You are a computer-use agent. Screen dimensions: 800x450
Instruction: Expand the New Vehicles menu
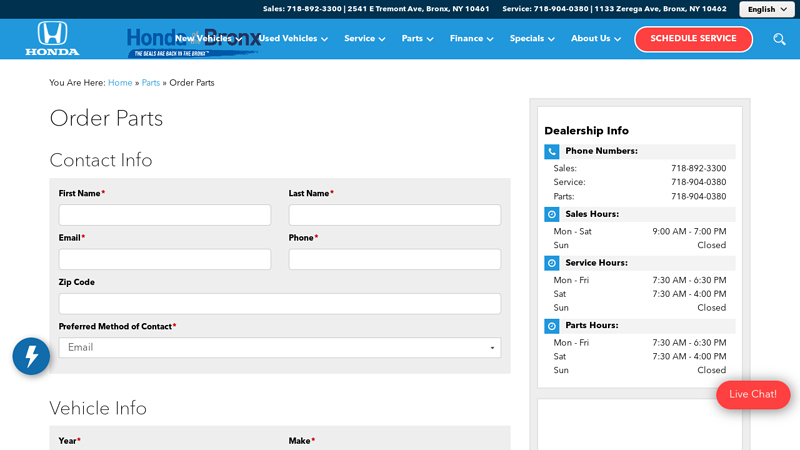(208, 39)
